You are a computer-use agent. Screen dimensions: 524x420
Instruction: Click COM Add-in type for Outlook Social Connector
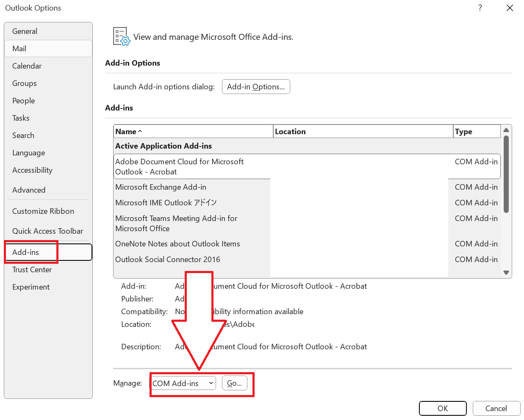[x=476, y=260]
